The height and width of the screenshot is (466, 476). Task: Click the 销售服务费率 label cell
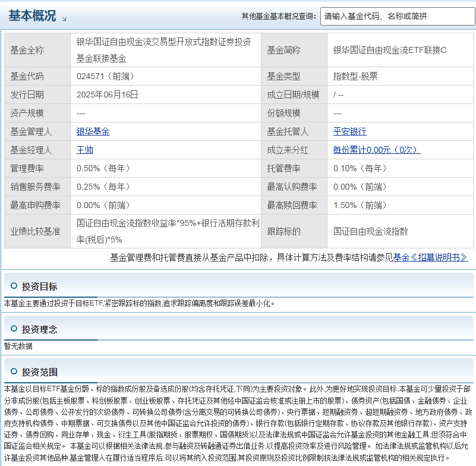coord(37,187)
